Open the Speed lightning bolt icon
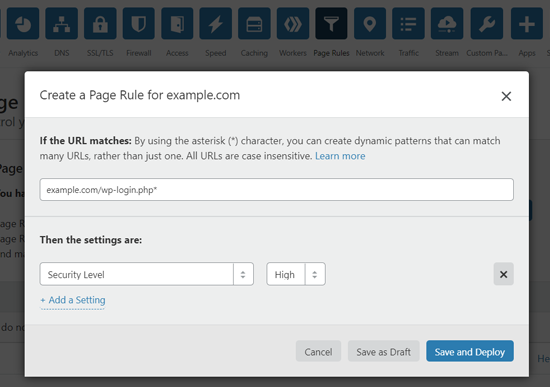Screen dimensions: 550x387 coord(216,24)
